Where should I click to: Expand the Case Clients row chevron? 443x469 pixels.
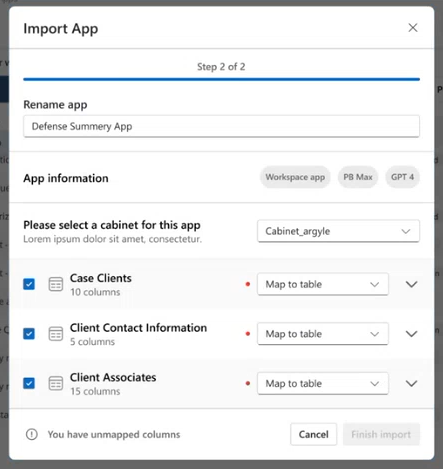click(x=411, y=284)
